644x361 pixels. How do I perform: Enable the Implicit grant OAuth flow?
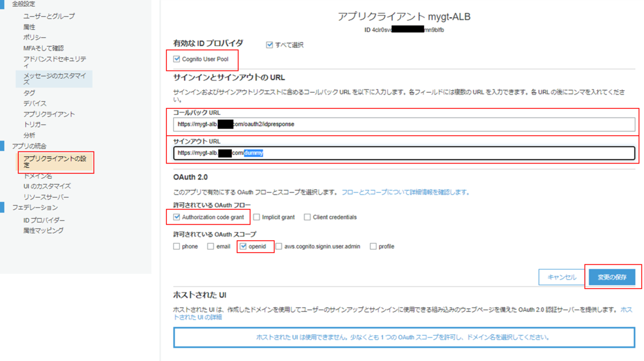pos(256,217)
